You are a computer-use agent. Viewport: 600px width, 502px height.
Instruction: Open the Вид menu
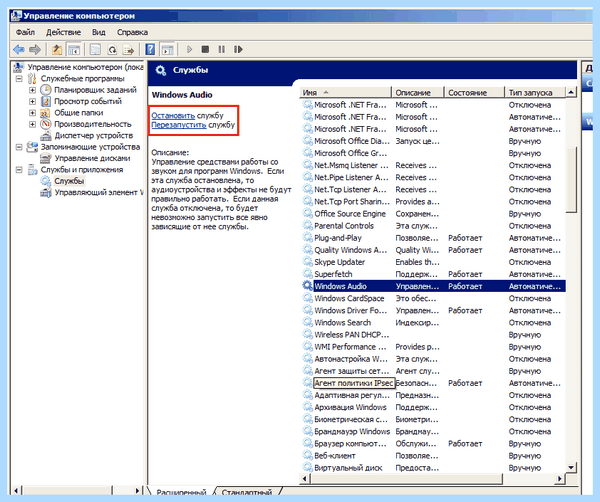(x=98, y=32)
